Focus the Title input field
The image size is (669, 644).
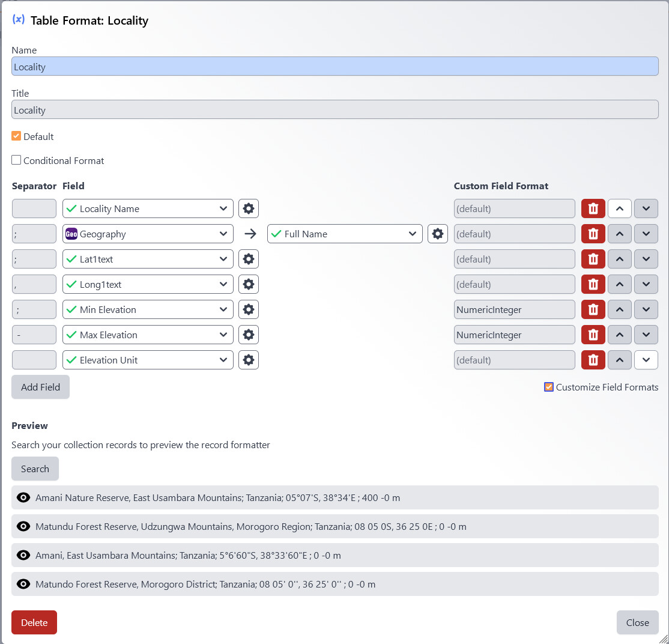click(335, 109)
